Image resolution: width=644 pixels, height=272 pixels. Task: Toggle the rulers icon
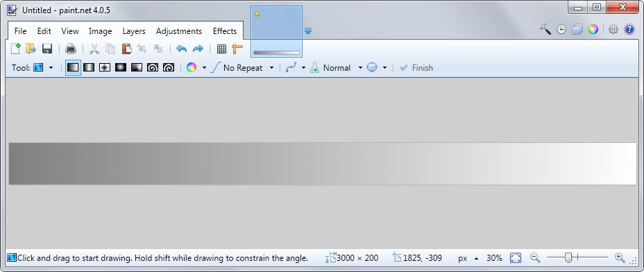click(x=237, y=49)
